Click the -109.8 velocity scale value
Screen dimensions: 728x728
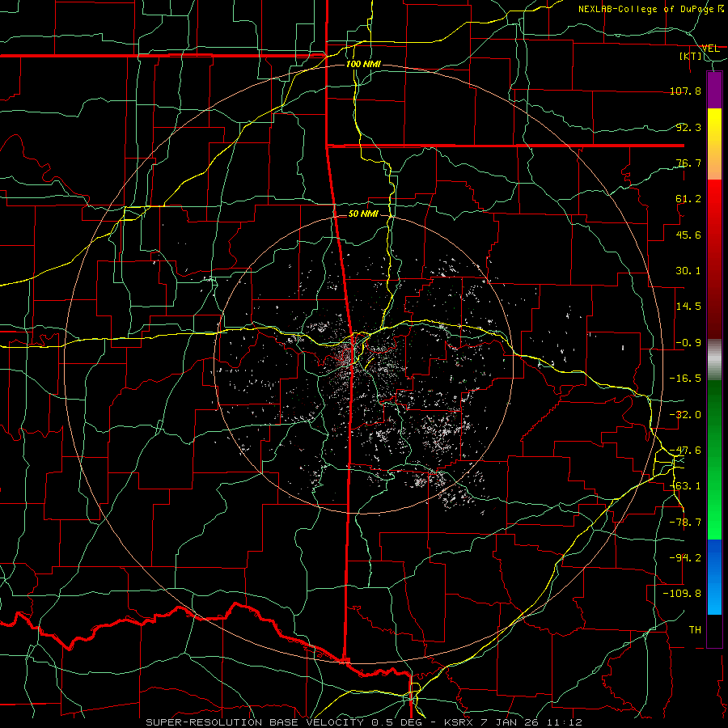pyautogui.click(x=682, y=594)
